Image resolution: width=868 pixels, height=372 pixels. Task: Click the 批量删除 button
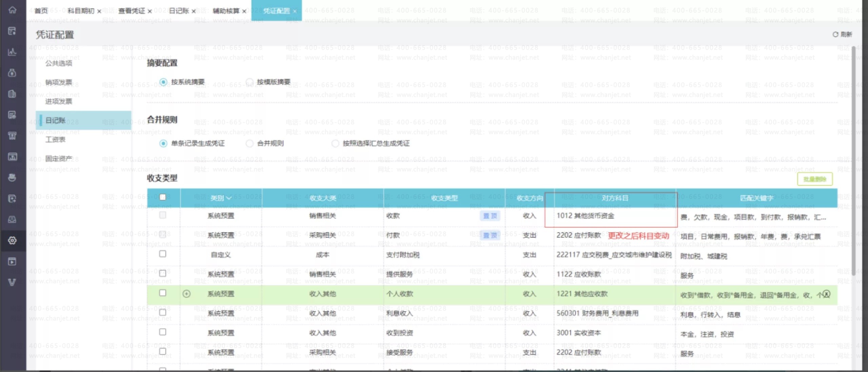815,179
